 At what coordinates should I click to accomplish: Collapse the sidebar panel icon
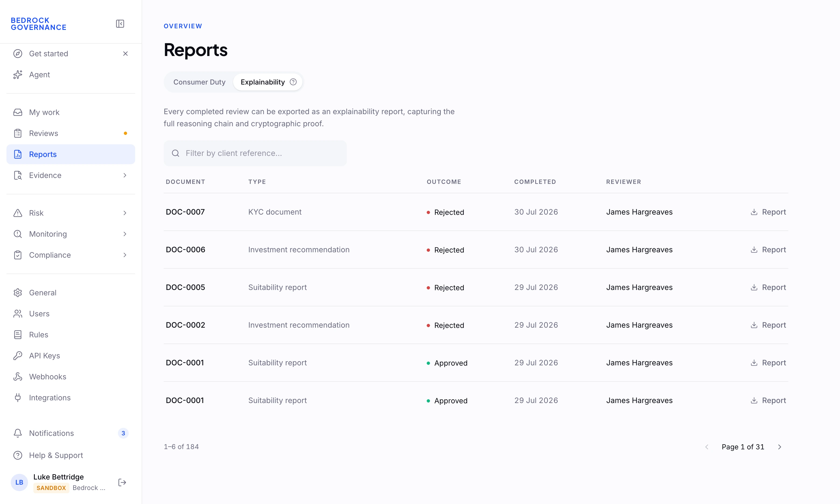coord(120,24)
